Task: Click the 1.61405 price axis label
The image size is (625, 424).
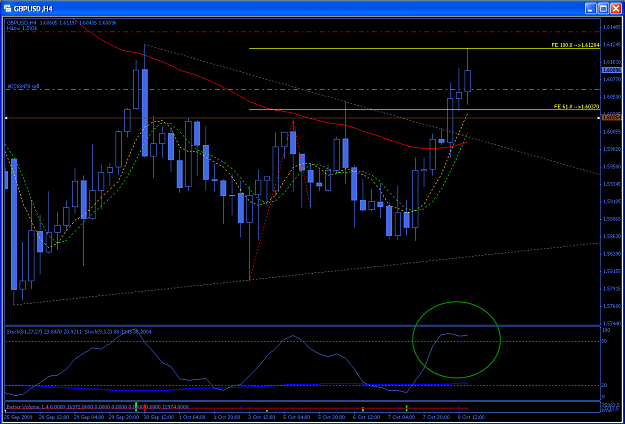Action: [610, 27]
